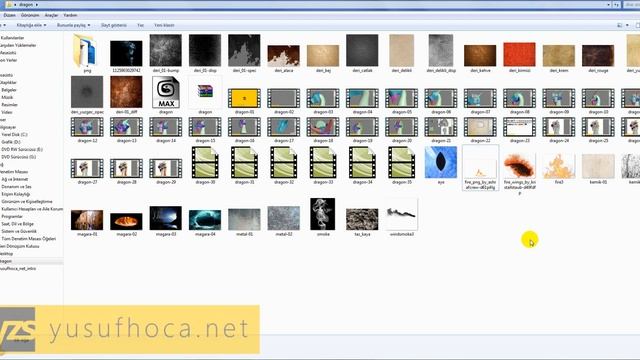Image resolution: width=640 pixels, height=360 pixels.
Task: Open Donanım ve Ses in sidebar
Action: click(x=16, y=187)
